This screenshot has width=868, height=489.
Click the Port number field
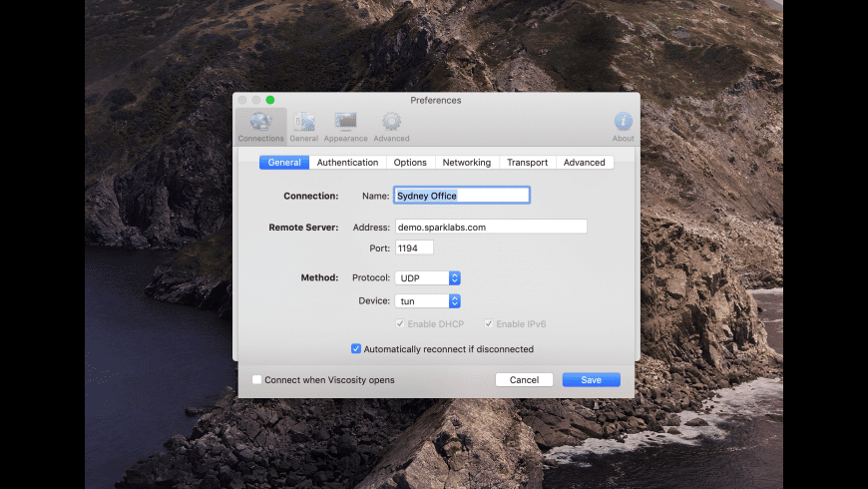[413, 248]
